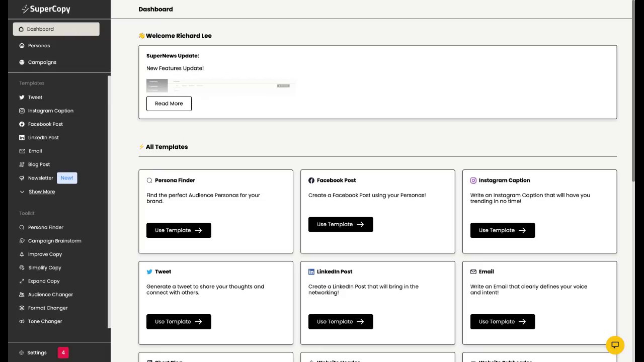This screenshot has height=362, width=644.
Task: Use the LinkedIn Post template button
Action: (341, 322)
